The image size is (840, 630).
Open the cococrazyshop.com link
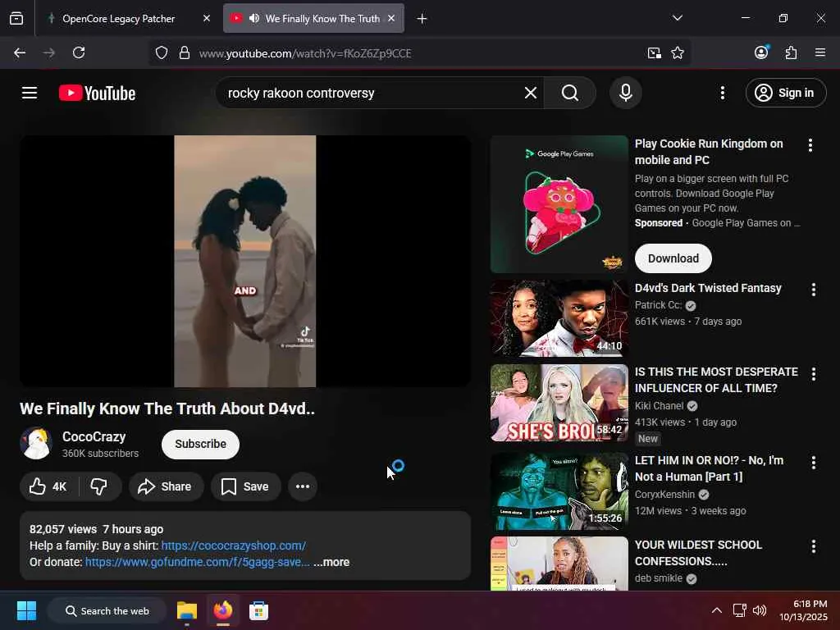234,546
